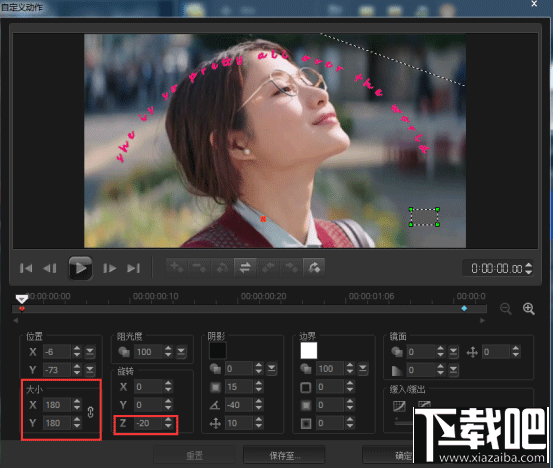
Task: Use the size X spinner arrows
Action: point(77,405)
